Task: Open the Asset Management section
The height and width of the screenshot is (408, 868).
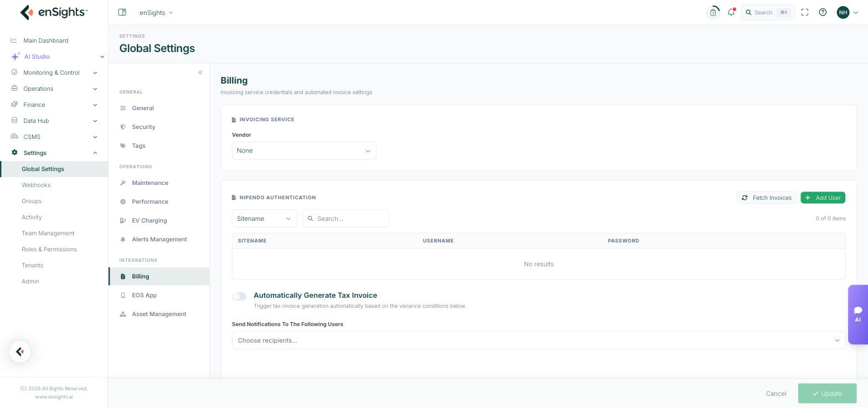Action: [x=159, y=314]
